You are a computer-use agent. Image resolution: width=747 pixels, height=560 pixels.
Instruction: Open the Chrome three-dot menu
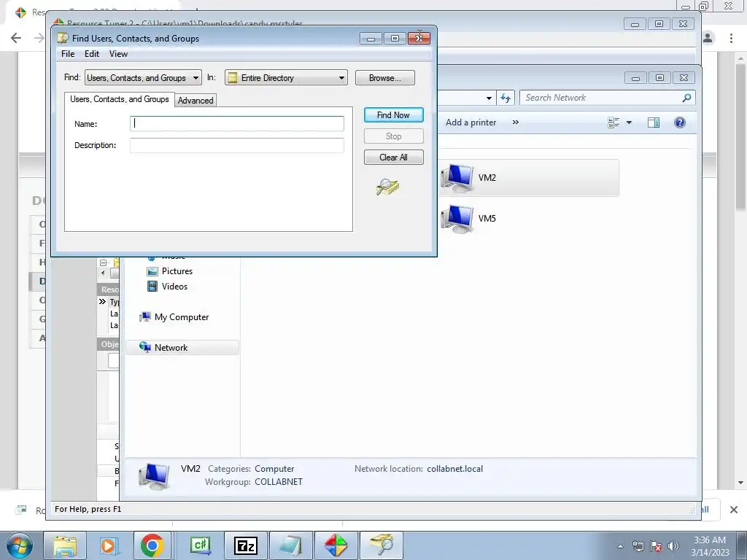[x=731, y=38]
